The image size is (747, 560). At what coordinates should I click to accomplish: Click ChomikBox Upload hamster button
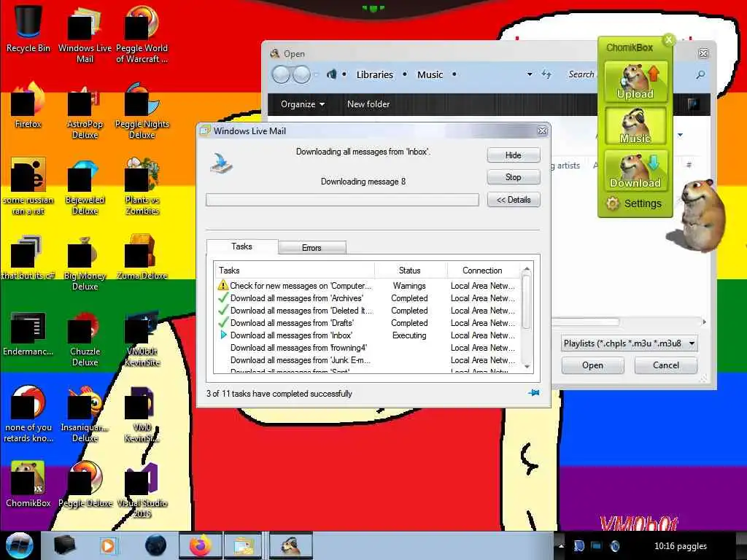[x=635, y=82]
